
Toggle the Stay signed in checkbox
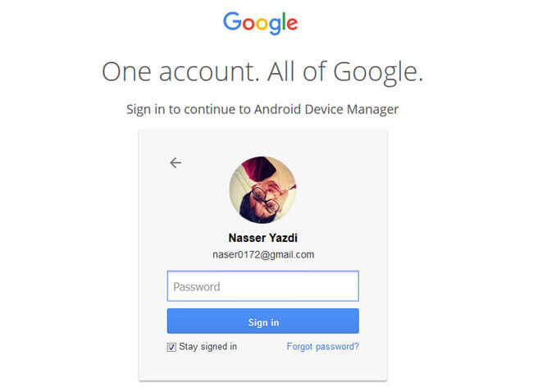point(171,347)
